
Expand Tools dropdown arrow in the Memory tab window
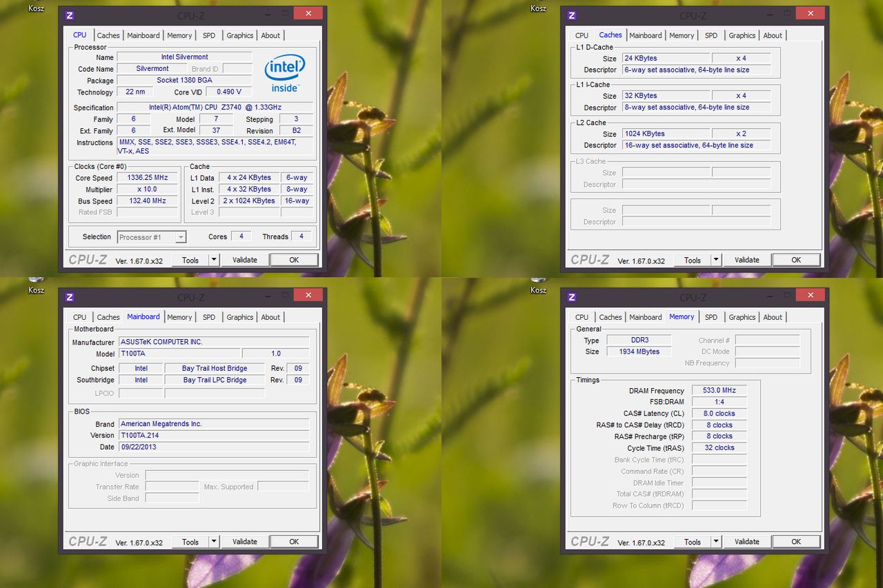(x=716, y=542)
